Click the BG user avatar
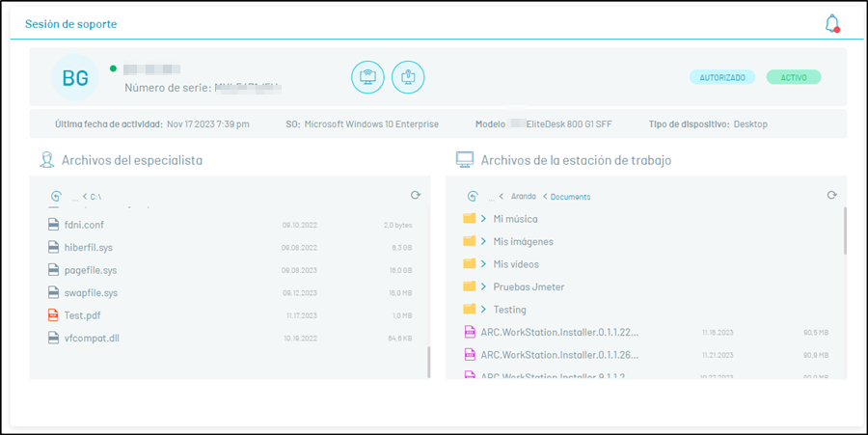 click(x=75, y=77)
